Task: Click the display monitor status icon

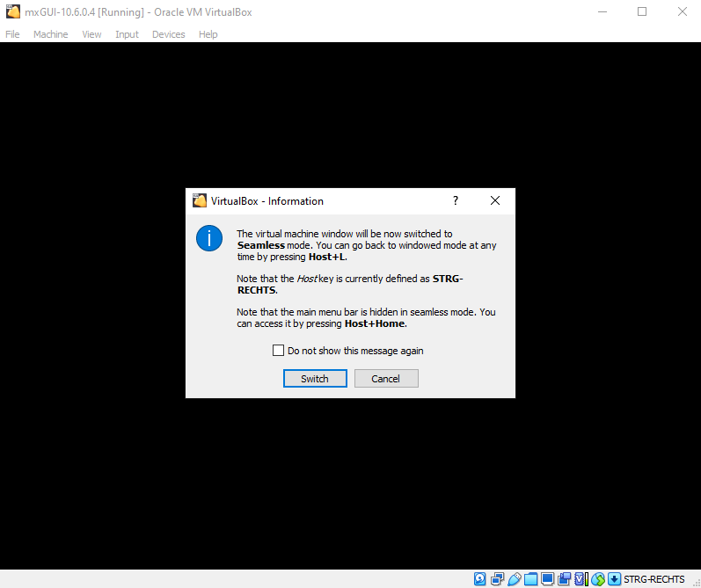Action: [547, 578]
